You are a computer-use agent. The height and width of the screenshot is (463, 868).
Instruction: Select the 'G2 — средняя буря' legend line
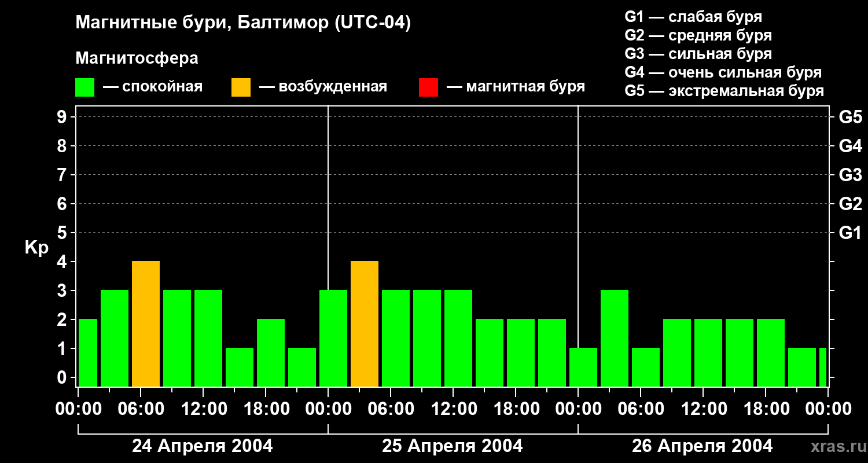698,35
